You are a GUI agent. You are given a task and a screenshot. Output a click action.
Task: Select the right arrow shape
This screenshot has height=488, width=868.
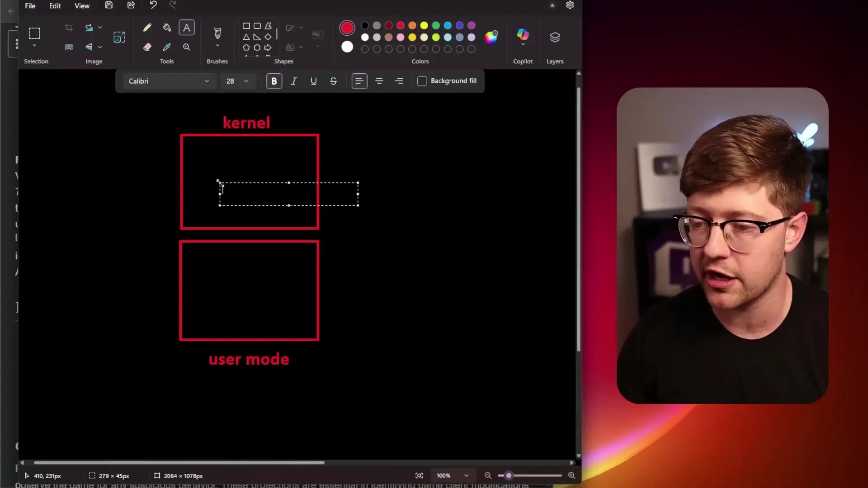[x=268, y=47]
